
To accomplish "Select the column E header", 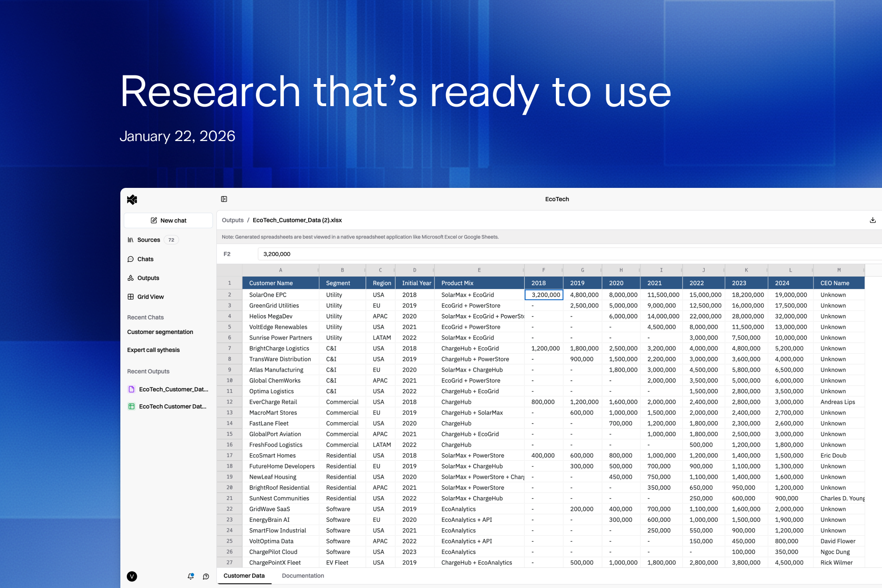I will coord(479,270).
